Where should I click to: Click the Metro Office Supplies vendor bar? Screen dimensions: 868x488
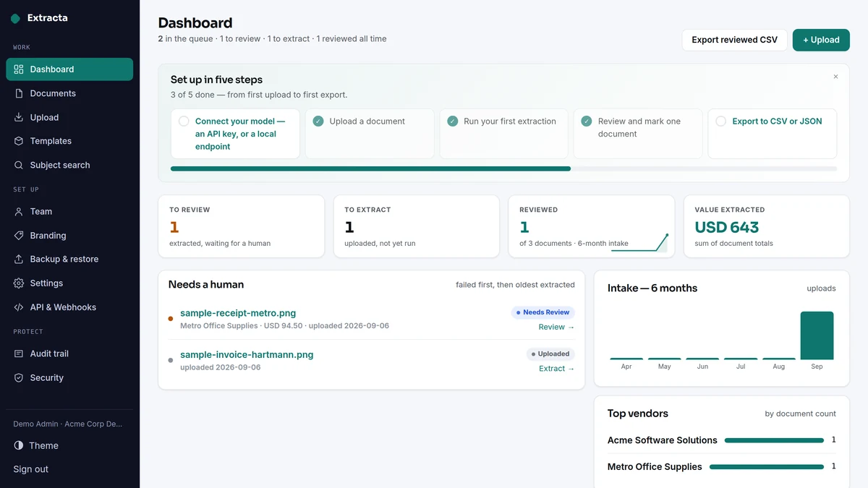tap(767, 467)
